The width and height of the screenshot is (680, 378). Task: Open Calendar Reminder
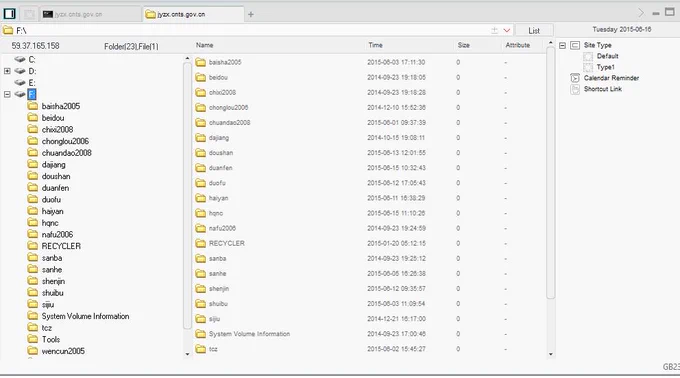(611, 78)
